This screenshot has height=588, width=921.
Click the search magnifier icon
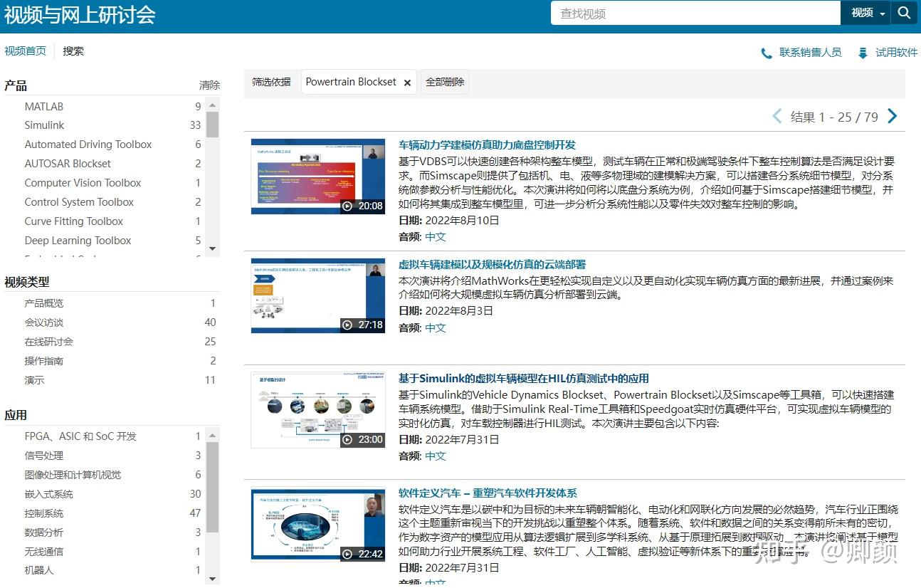coord(905,12)
